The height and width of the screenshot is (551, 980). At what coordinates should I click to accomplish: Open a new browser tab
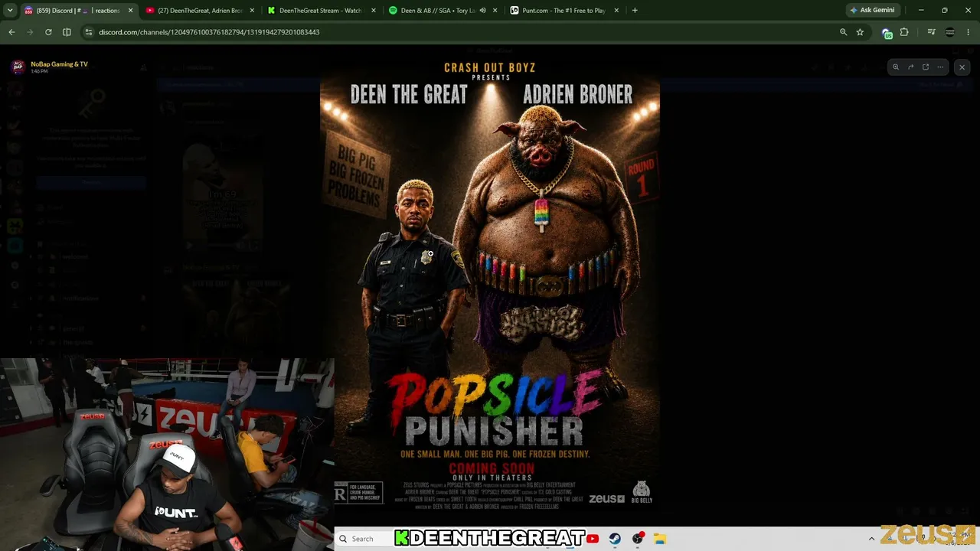(635, 11)
